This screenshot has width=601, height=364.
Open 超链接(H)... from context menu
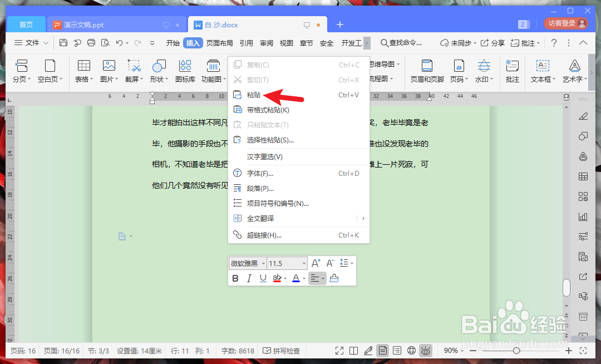click(299, 235)
